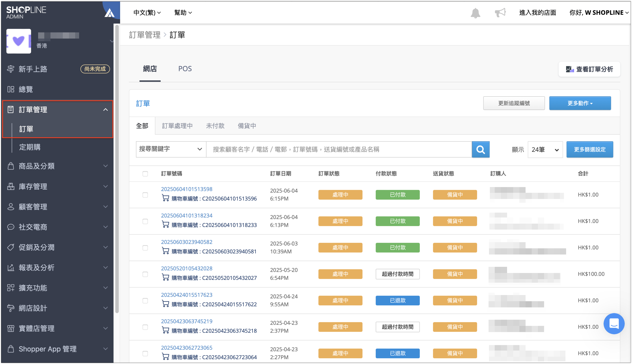Check order 20250424015517623 checkbox

pyautogui.click(x=145, y=301)
